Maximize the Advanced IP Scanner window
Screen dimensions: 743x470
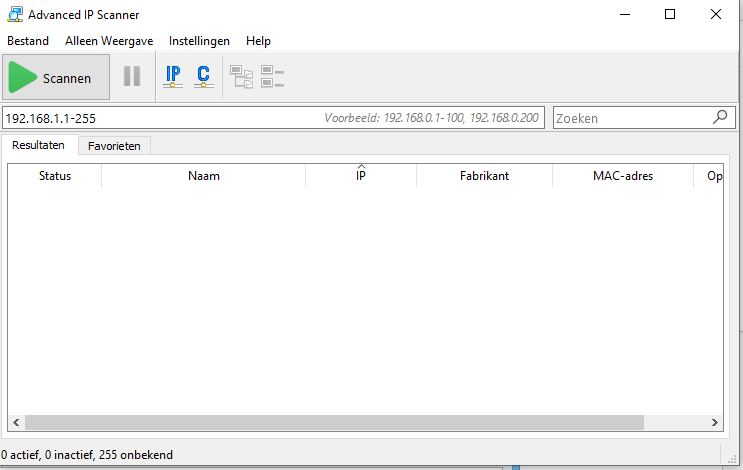click(x=670, y=14)
